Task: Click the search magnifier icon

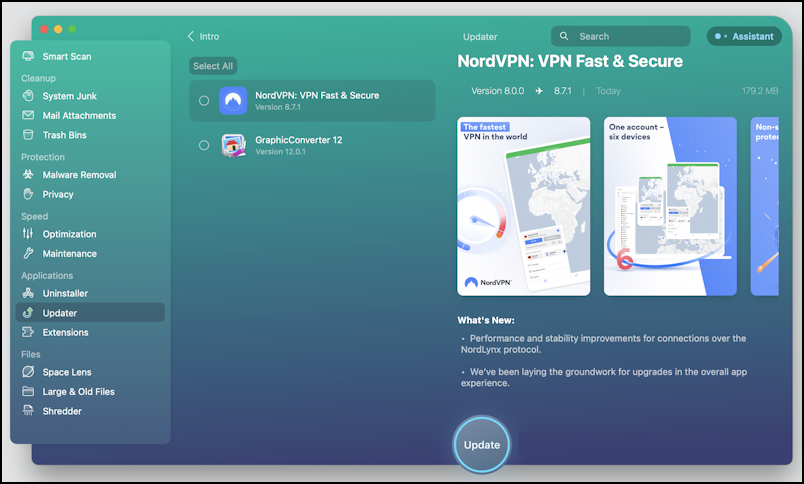Action: click(x=564, y=36)
